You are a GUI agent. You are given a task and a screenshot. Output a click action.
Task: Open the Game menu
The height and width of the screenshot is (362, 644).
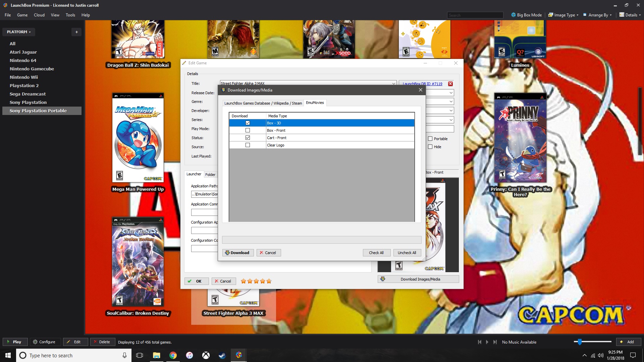(x=22, y=15)
